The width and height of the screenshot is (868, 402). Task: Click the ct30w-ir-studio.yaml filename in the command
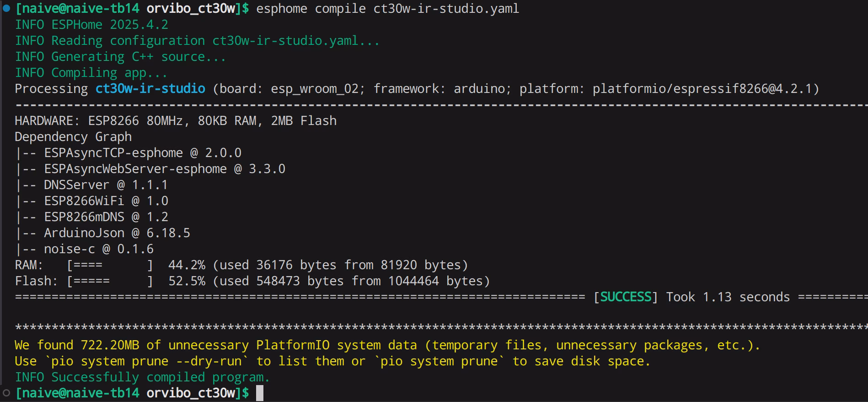(x=446, y=9)
